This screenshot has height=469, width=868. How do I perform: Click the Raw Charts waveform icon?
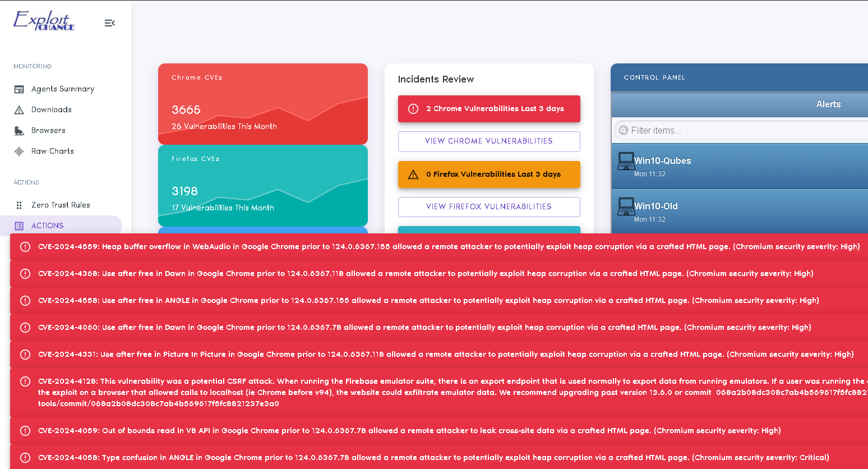tap(19, 151)
